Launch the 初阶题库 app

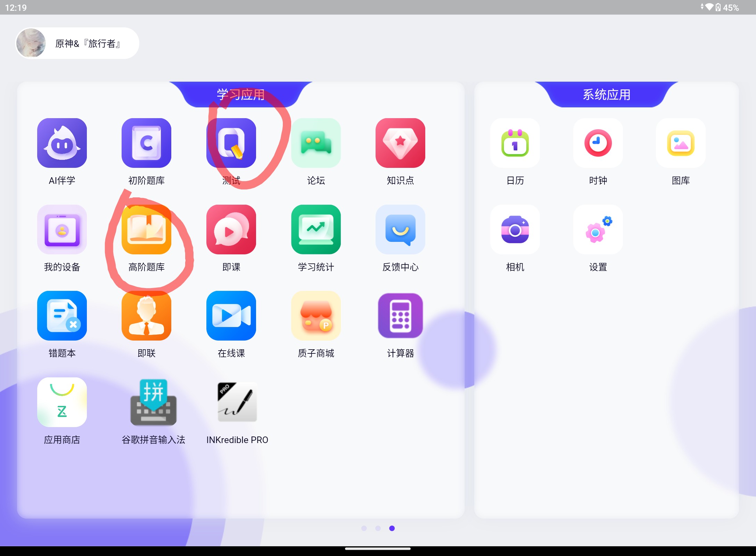(146, 143)
